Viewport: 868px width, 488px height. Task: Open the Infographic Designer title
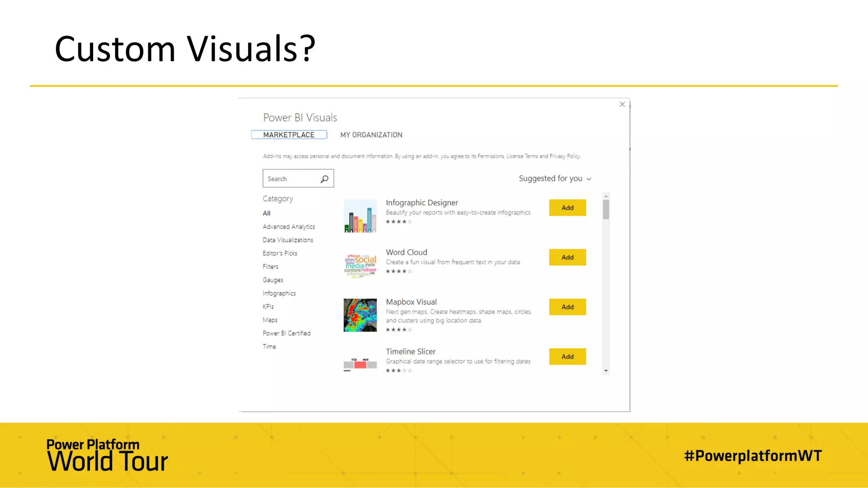(422, 202)
